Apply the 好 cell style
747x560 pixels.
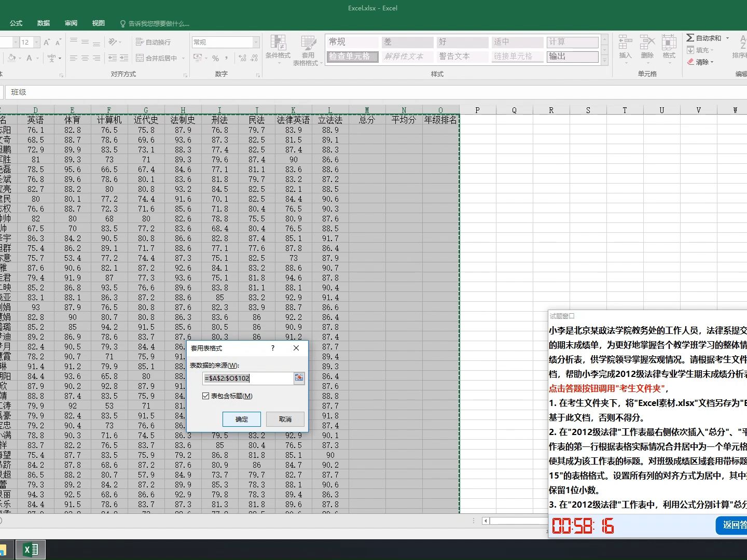pyautogui.click(x=463, y=42)
